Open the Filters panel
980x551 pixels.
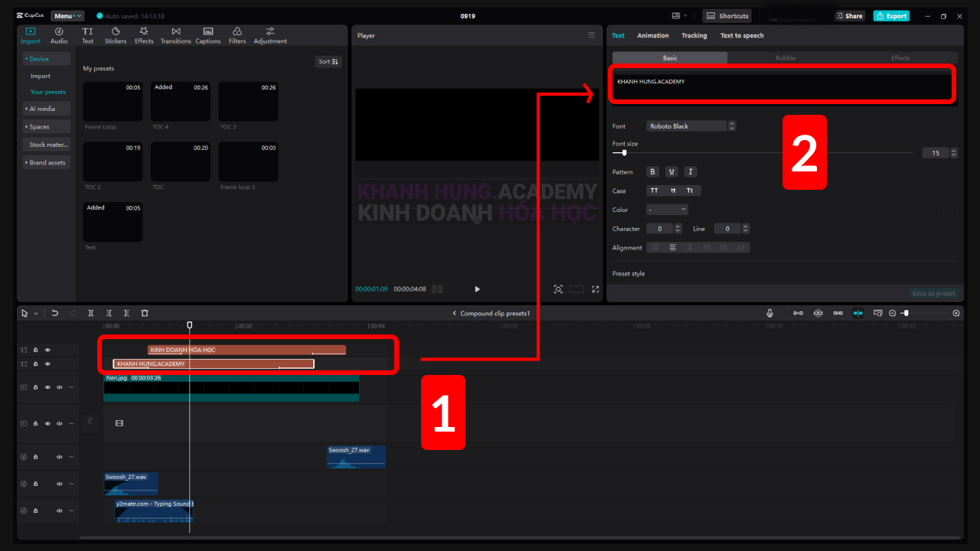pyautogui.click(x=237, y=35)
